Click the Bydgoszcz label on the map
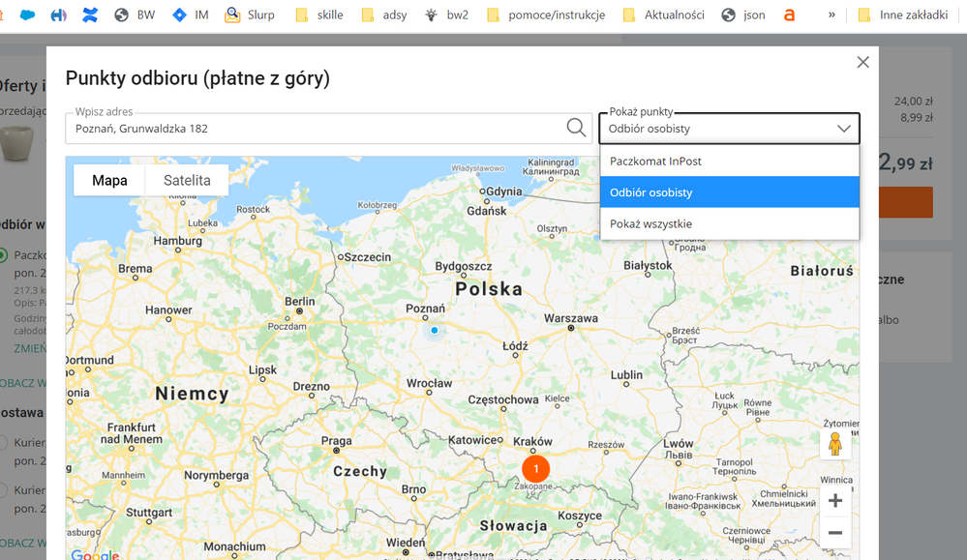 coord(463,266)
